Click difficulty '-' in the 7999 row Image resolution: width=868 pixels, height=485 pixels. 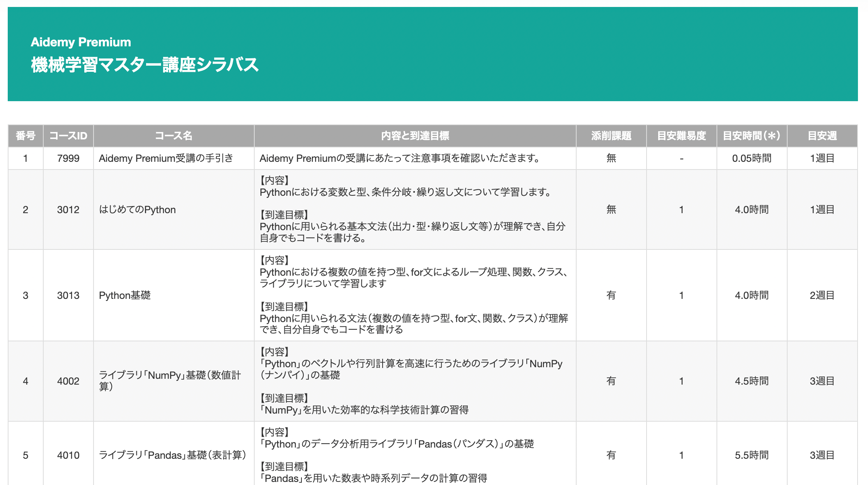681,158
